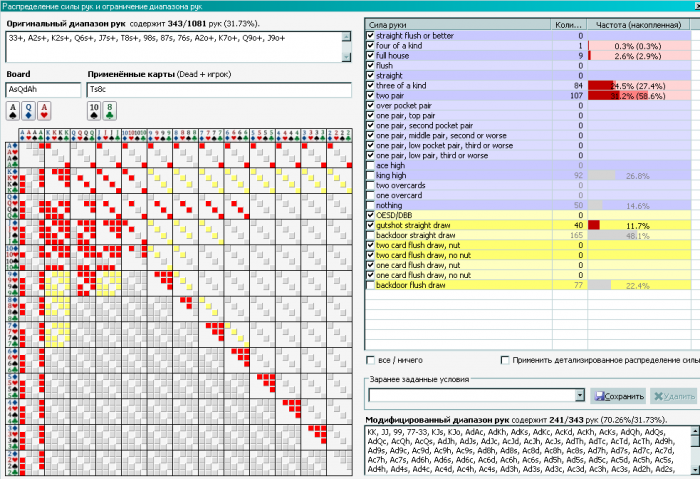700x479 pixels.
Task: Enable the 'backdoor flush draw' checkbox
Action: tap(370, 285)
